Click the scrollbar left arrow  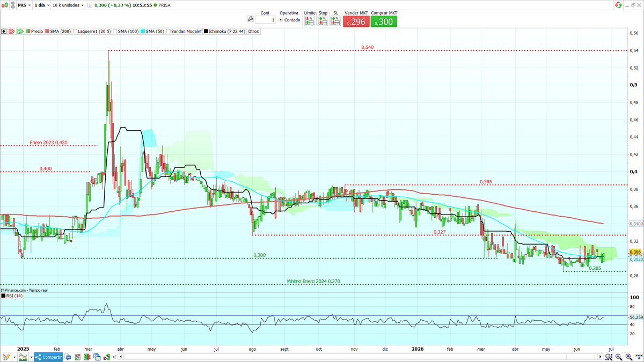click(121, 357)
